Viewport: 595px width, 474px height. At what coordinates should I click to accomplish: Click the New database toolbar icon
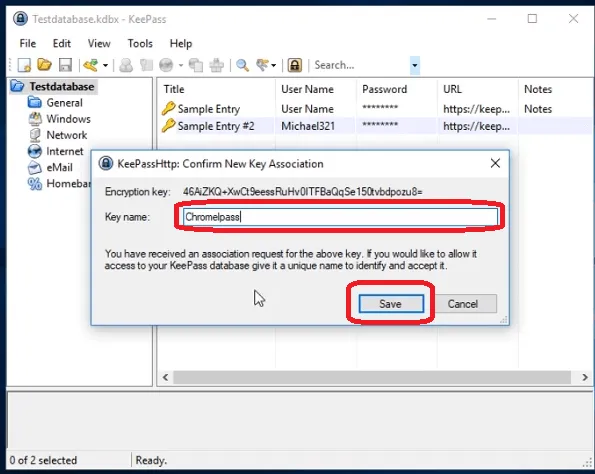click(x=24, y=65)
